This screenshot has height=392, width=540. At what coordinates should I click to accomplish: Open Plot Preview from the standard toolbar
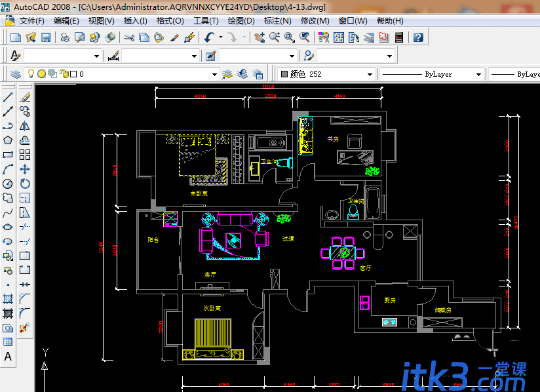[x=79, y=37]
